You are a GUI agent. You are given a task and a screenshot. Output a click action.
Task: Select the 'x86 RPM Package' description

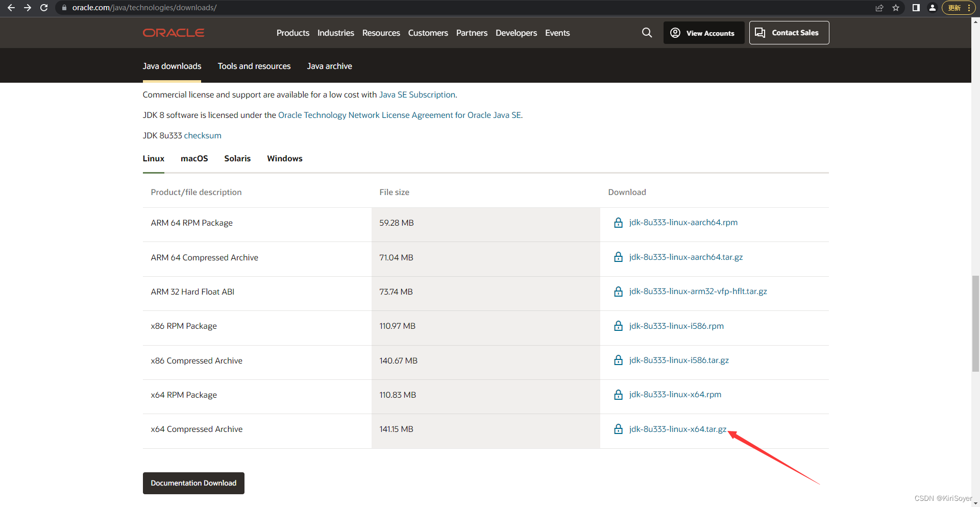pyautogui.click(x=184, y=326)
